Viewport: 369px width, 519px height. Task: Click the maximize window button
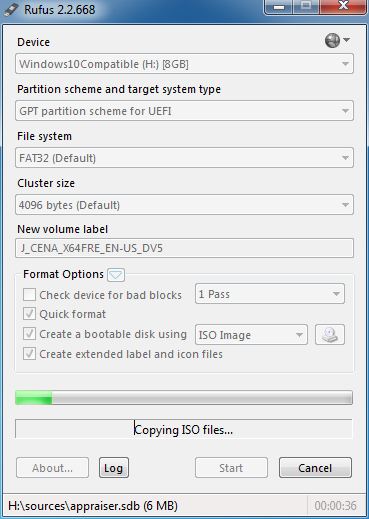tap(306, 7)
